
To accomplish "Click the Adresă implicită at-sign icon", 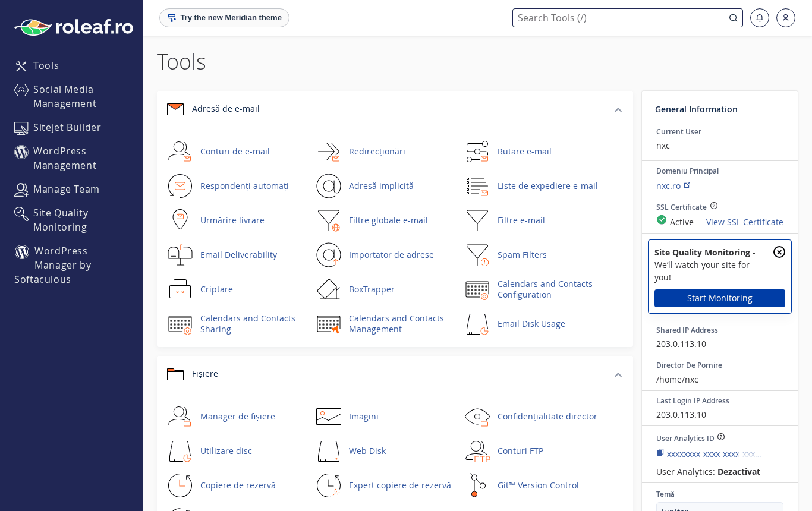I will [328, 186].
